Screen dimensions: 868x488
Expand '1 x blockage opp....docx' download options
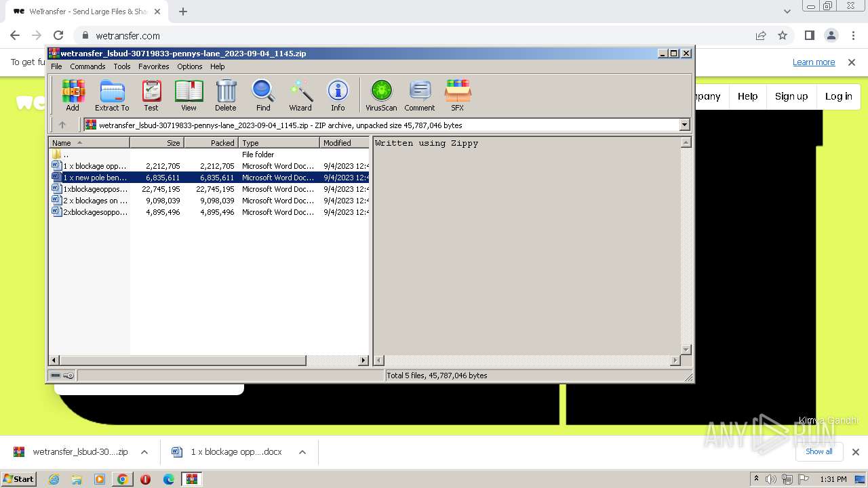(302, 452)
